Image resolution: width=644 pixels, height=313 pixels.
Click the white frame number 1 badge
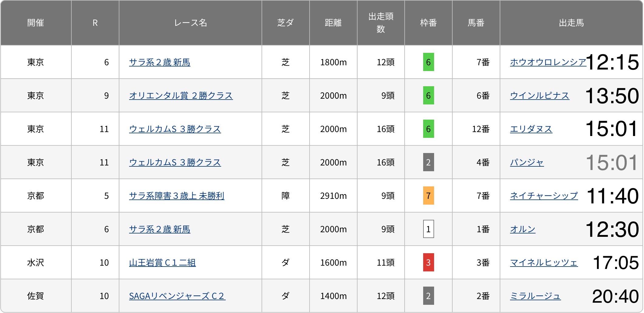coord(428,229)
